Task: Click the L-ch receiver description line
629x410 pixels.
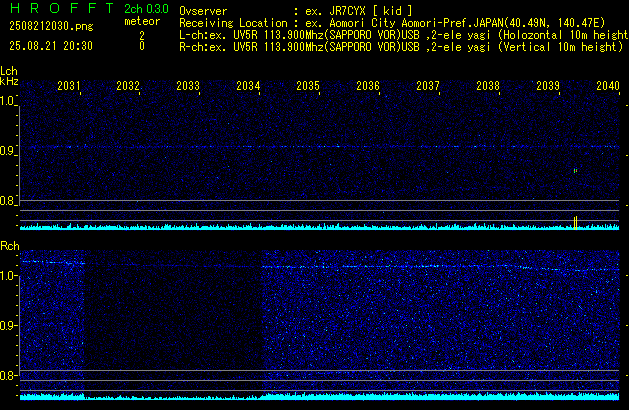Action: 404,35
